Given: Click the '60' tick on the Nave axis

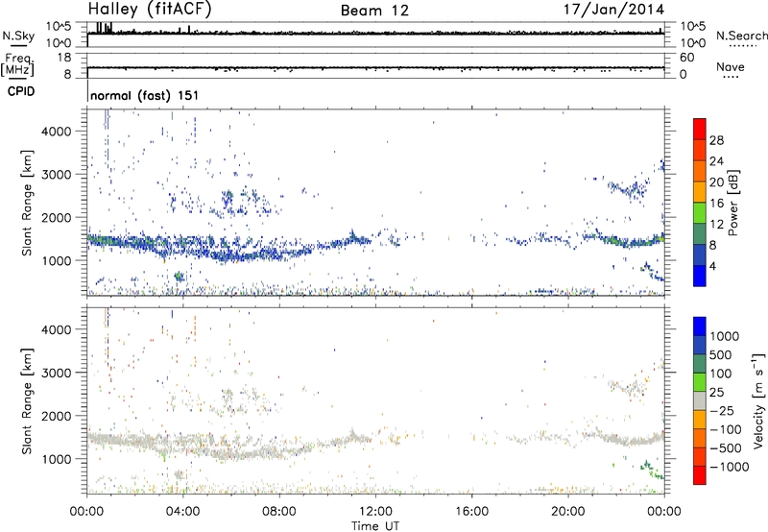Looking at the screenshot, I should tap(686, 58).
